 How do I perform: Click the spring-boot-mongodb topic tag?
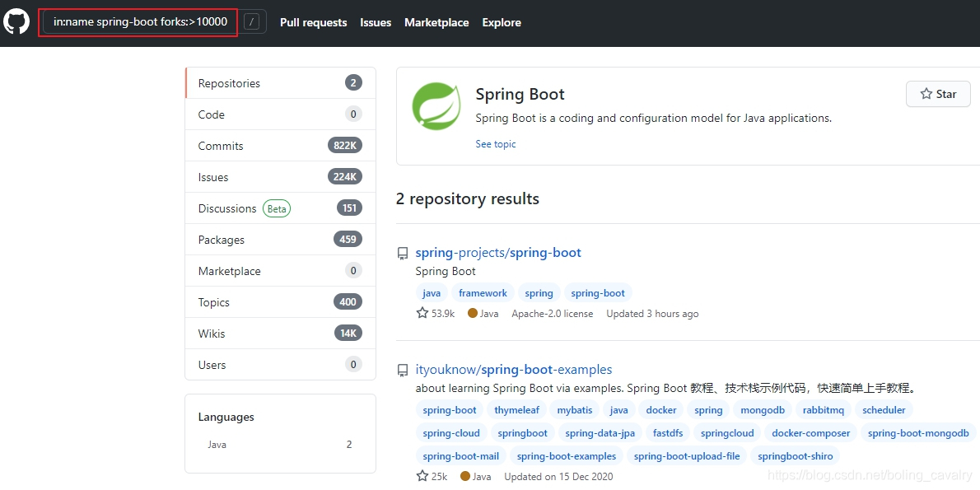click(x=918, y=433)
